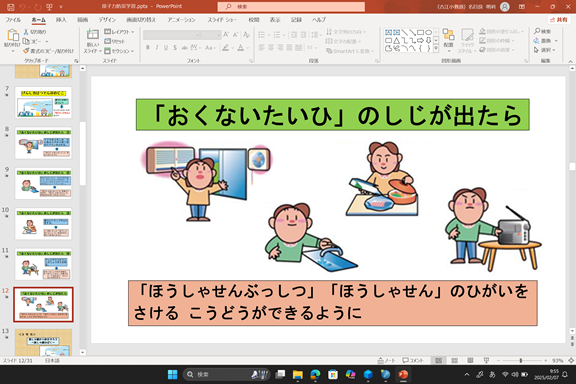Open the quick access toolbar customize arrow
This screenshot has height=384, width=576.
point(61,7)
